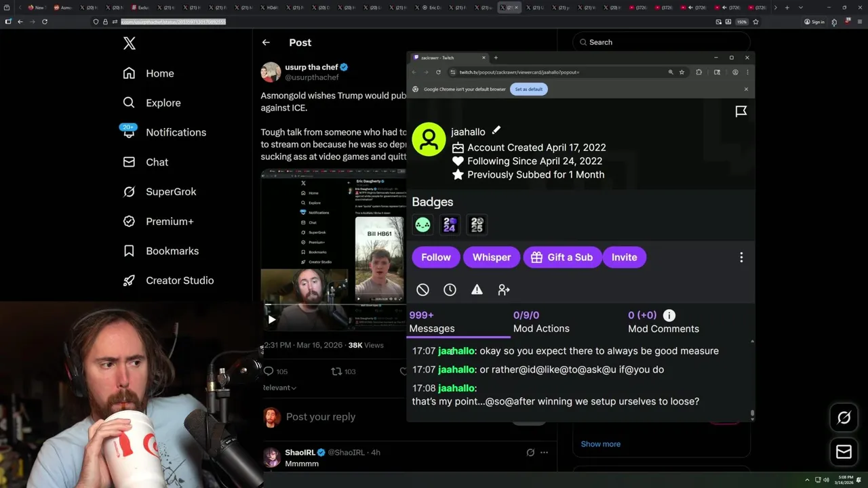This screenshot has height=488, width=868.
Task: Open ShaoIRL's profile from reply
Action: [x=300, y=452]
